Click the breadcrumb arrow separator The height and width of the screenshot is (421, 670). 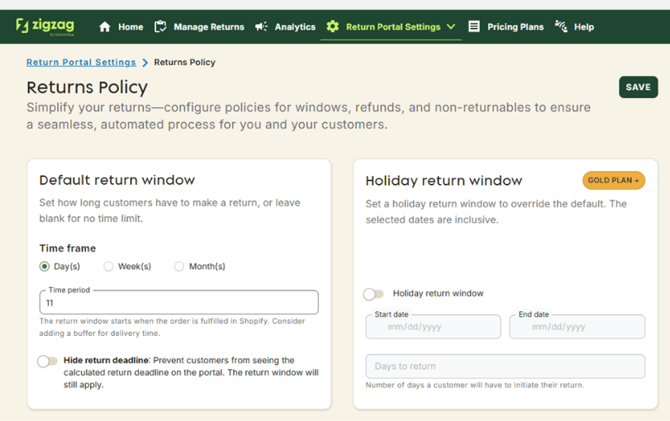click(145, 63)
